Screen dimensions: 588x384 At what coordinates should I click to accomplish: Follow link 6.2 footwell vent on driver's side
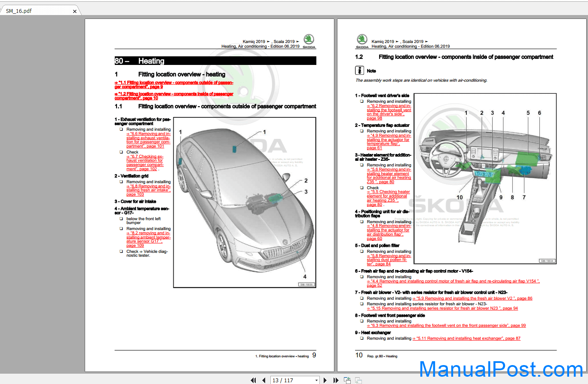[389, 112]
